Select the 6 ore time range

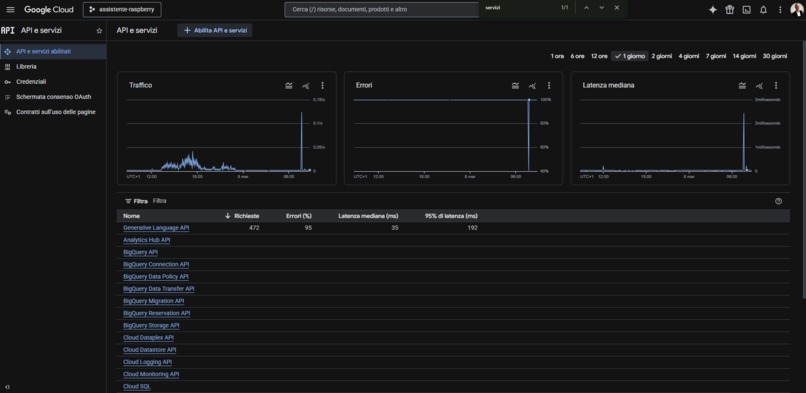[577, 56]
